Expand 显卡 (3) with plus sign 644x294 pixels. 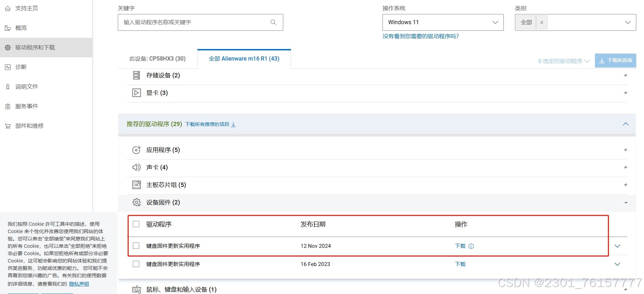(625, 93)
